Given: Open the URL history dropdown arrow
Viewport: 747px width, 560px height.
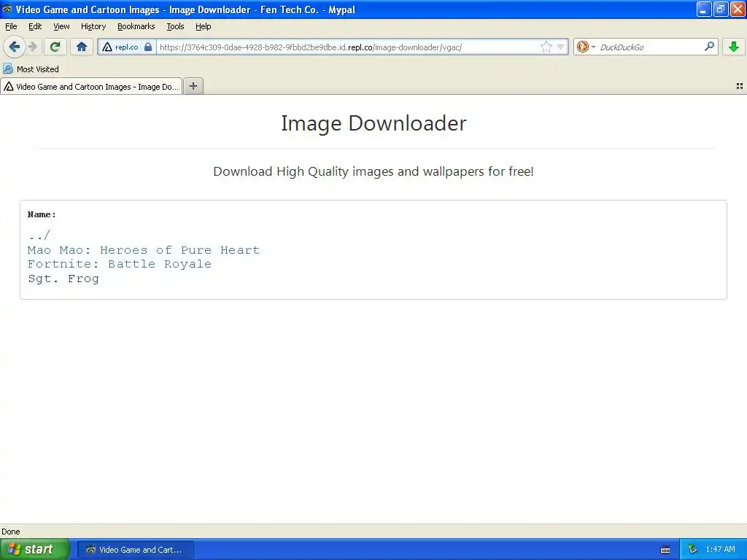Looking at the screenshot, I should coord(561,47).
